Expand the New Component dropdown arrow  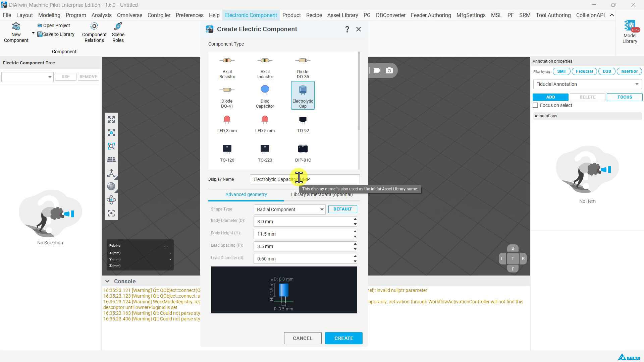coord(33,33)
